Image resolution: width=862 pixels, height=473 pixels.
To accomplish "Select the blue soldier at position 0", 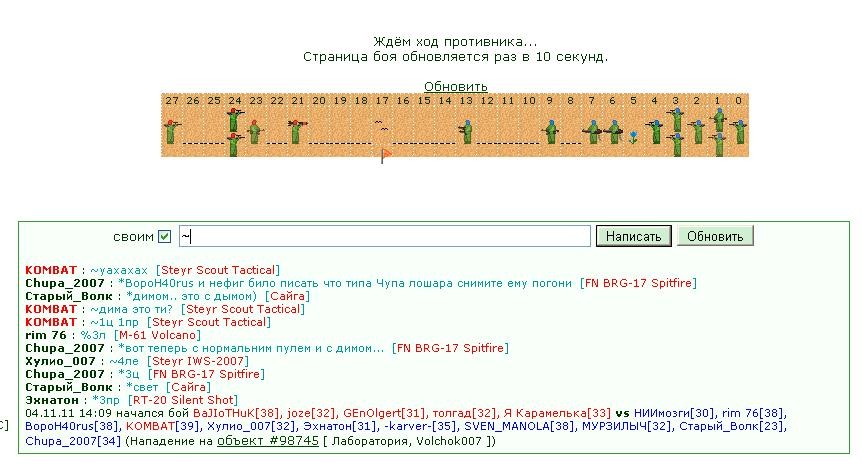I will point(740,132).
